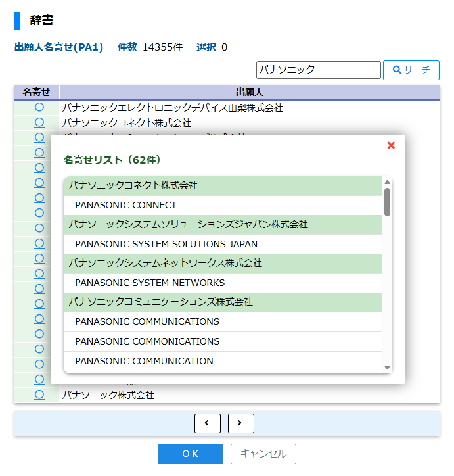Select パナソニックシステムソリューションズジャパン株式会社 in popup list
Screen dimensions: 454x476
pos(223,225)
